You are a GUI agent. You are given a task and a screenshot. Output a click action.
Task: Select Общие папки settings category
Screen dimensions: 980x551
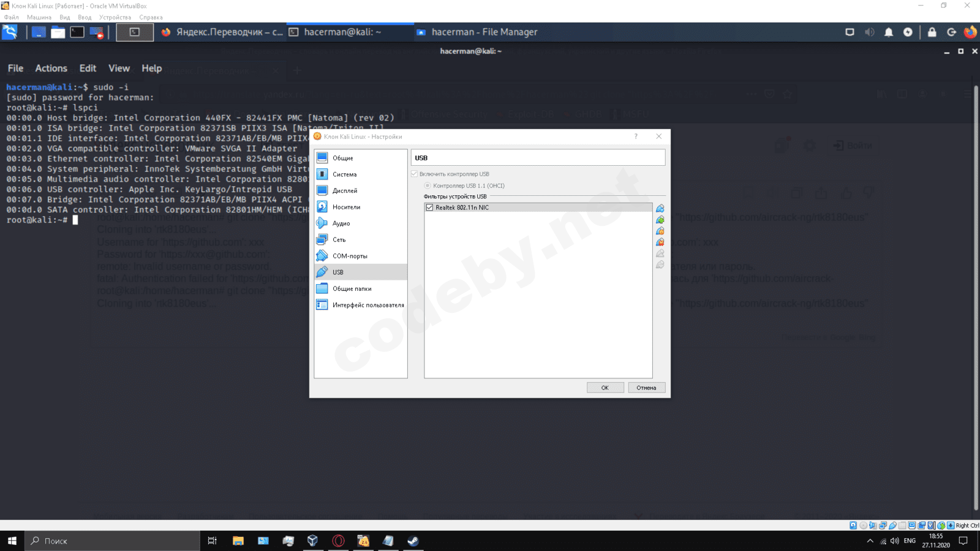point(361,288)
